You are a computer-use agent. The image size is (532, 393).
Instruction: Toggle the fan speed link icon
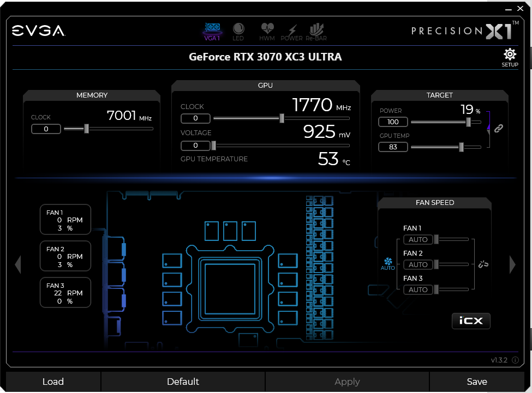pos(483,264)
